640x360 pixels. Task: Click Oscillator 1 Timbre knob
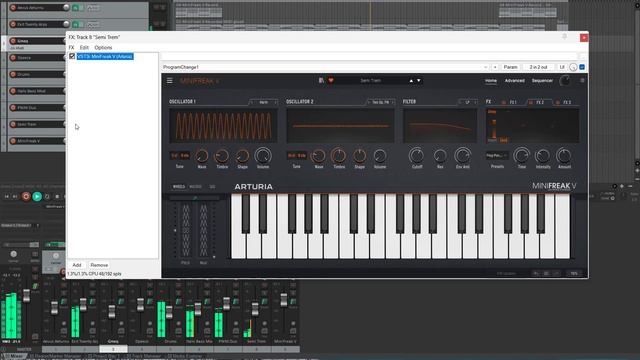coord(222,156)
